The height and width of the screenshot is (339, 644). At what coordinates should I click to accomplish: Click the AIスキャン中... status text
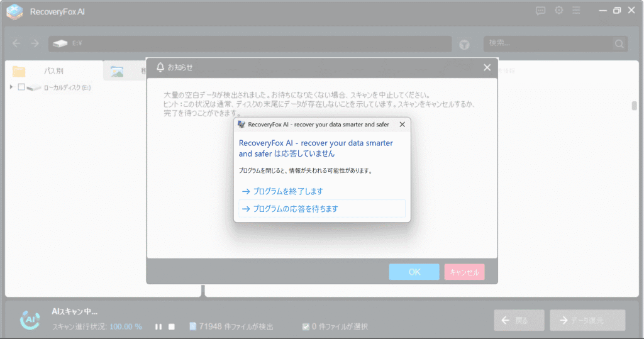75,311
